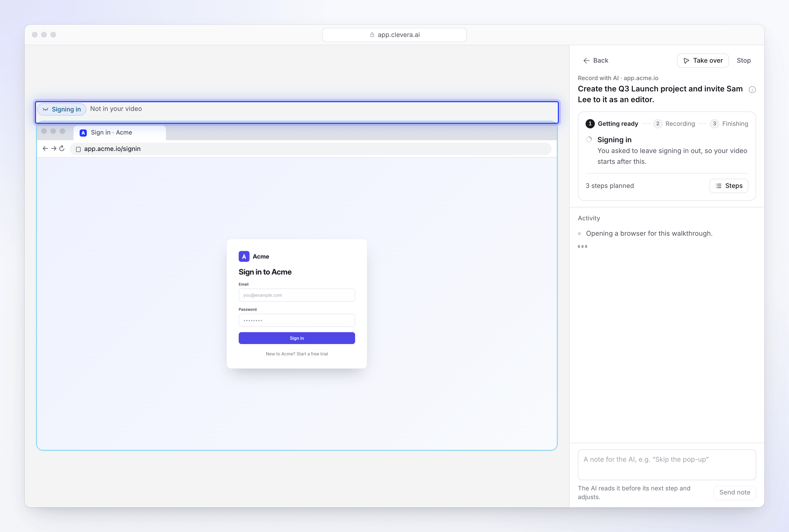Image resolution: width=789 pixels, height=532 pixels.
Task: Go back in the embedded Acme browser
Action: coord(45,149)
